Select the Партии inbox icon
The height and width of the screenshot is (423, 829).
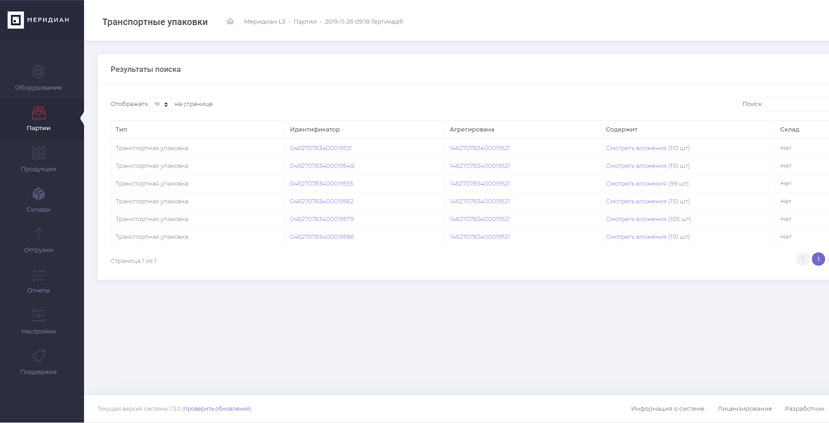39,113
